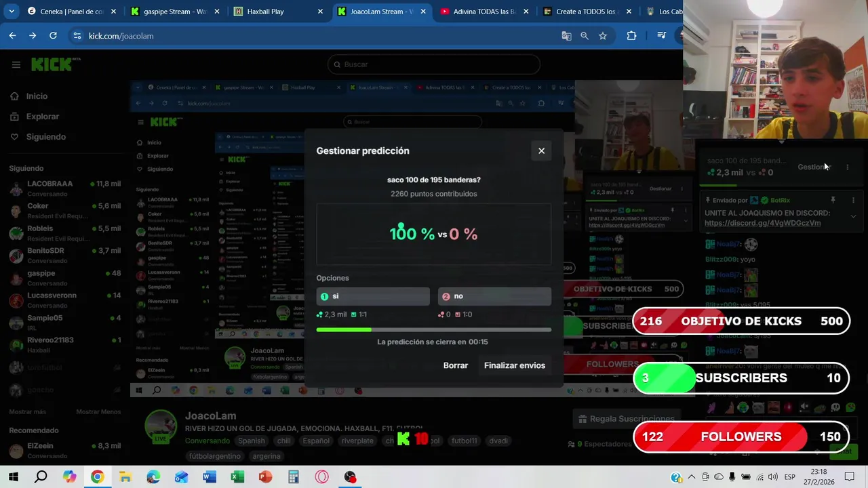Image resolution: width=868 pixels, height=488 pixels.
Task: Show hidden system tray icons
Action: (691, 477)
